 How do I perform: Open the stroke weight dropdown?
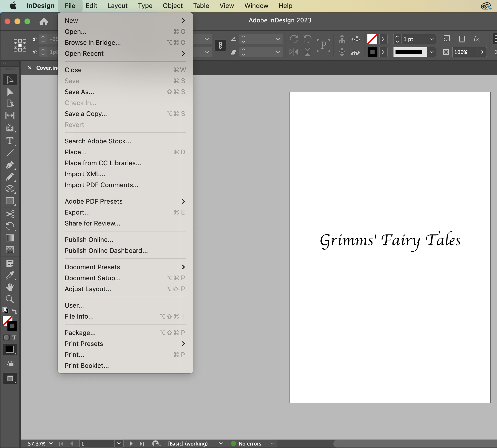pos(432,39)
